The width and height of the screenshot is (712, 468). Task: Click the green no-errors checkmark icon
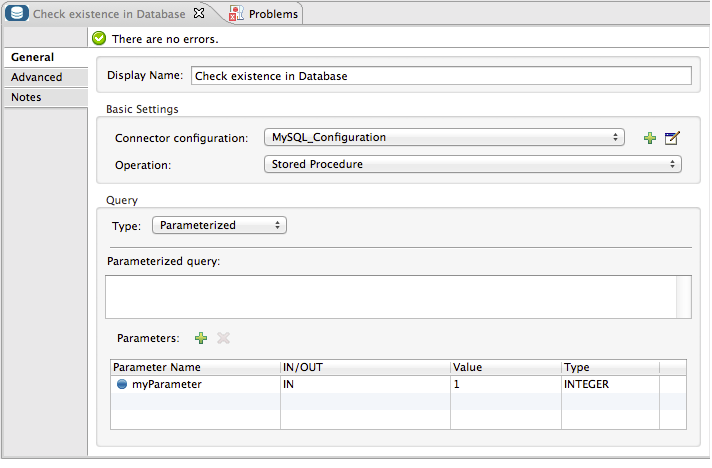[x=99, y=39]
